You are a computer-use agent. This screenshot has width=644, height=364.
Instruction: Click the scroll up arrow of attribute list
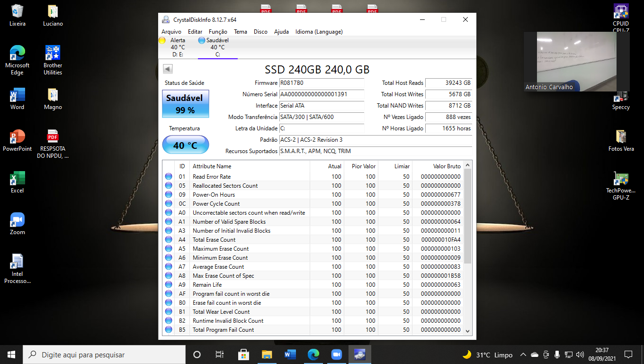tap(467, 165)
